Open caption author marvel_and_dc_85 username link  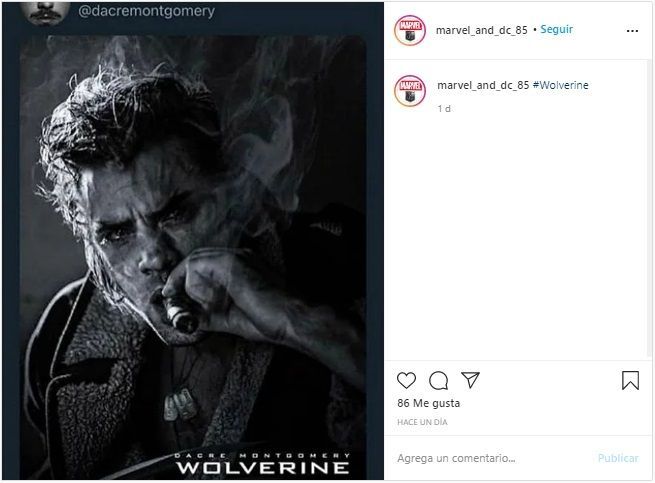tap(483, 85)
